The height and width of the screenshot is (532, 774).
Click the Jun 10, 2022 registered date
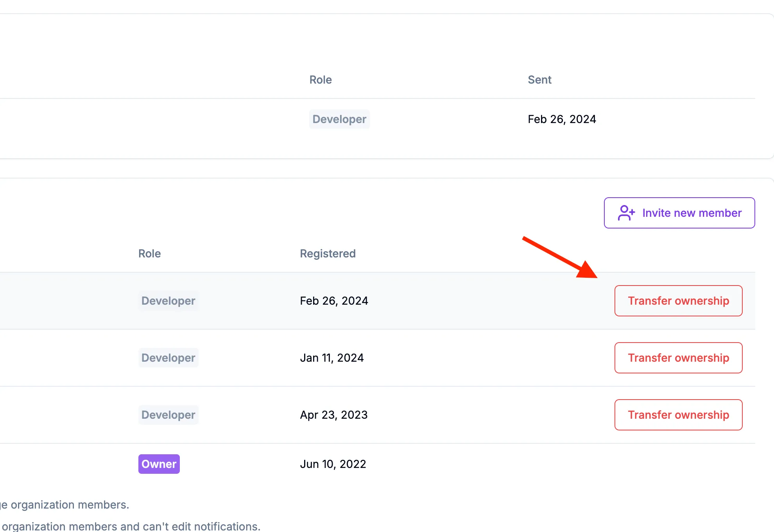[333, 464]
